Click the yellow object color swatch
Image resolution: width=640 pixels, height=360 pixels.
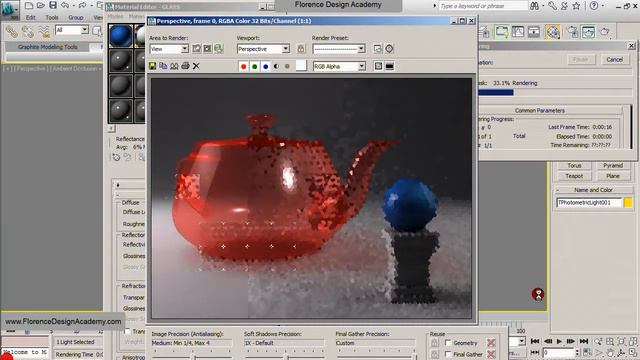628,202
